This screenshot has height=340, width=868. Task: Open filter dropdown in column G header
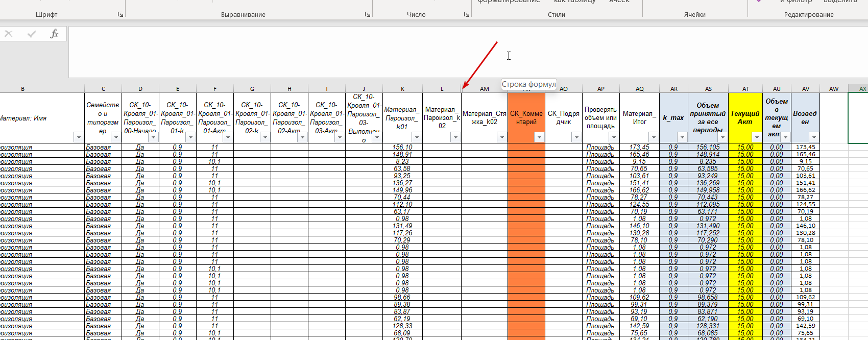click(x=265, y=137)
